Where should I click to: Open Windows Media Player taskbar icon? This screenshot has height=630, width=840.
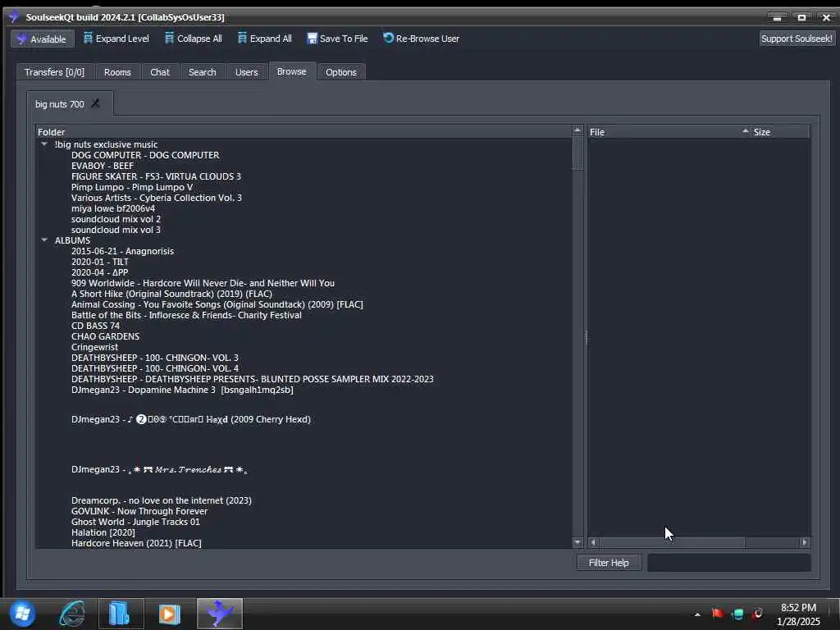coord(169,614)
